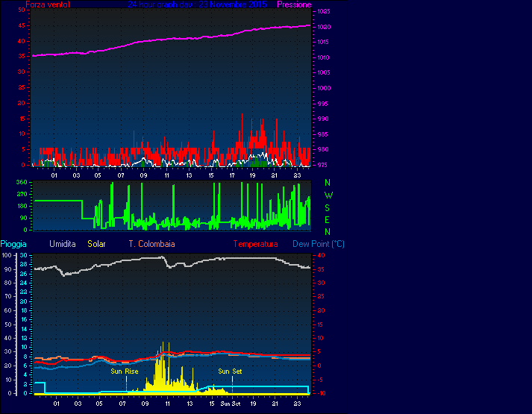Select the yellow 'Solar' legend label
This screenshot has height=414, width=532.
tap(96, 244)
